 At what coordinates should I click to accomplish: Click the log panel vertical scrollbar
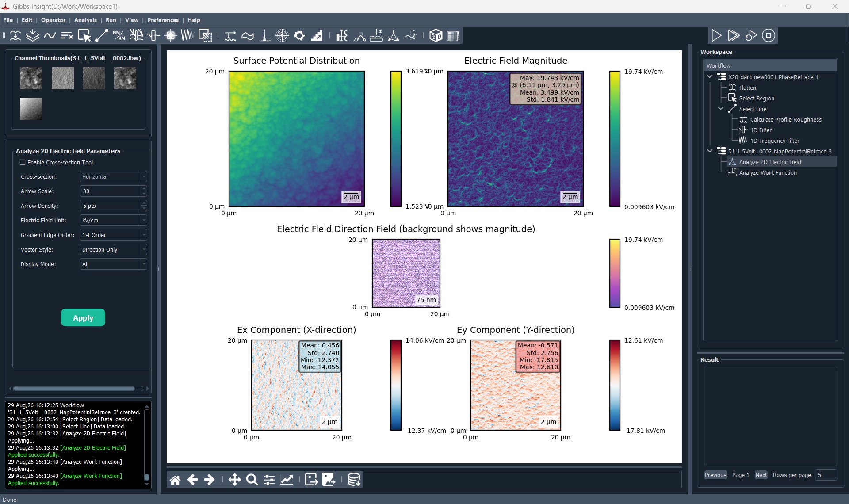pyautogui.click(x=147, y=477)
